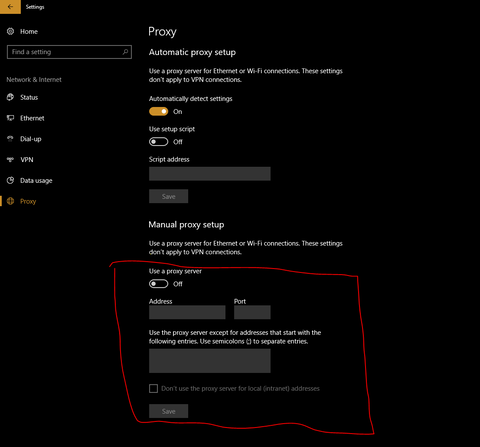This screenshot has width=480, height=447.
Task: Go to Ethernet settings
Action: coord(32,118)
